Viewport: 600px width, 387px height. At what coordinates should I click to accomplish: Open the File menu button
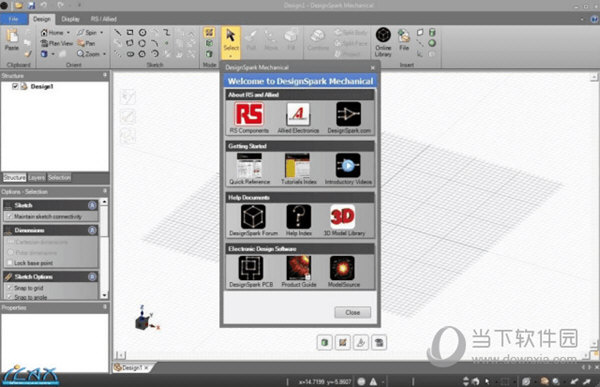pos(13,19)
